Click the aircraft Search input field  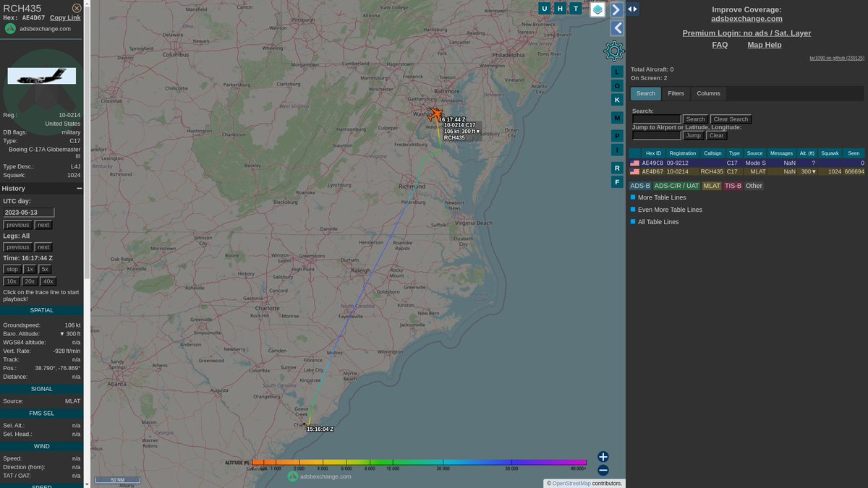click(657, 119)
